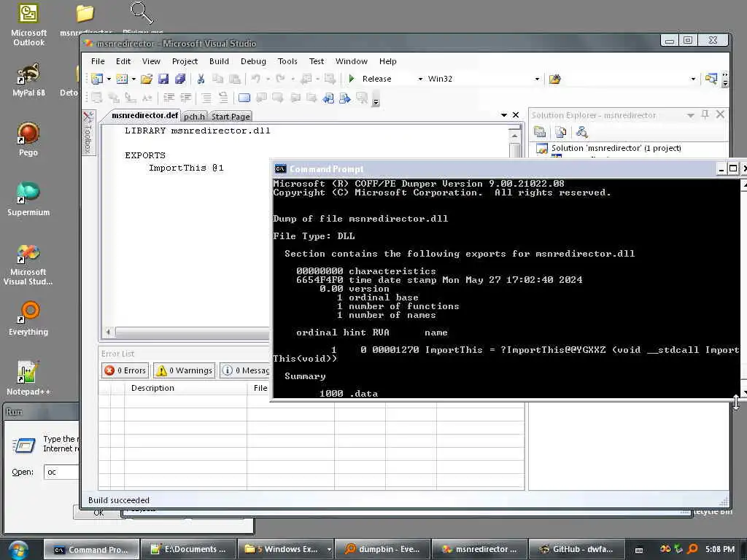Open the Supermium desktop icon
Screen dimensions: 747x560
(28, 198)
